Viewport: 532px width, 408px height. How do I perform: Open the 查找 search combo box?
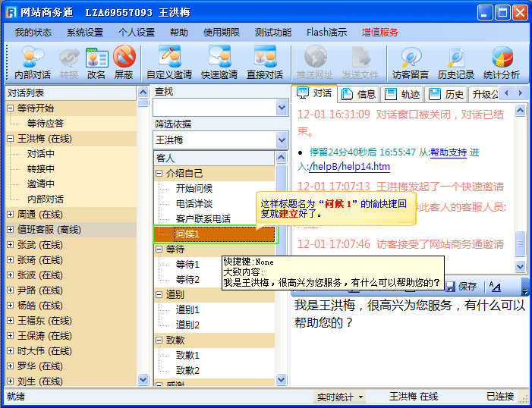tap(282, 108)
